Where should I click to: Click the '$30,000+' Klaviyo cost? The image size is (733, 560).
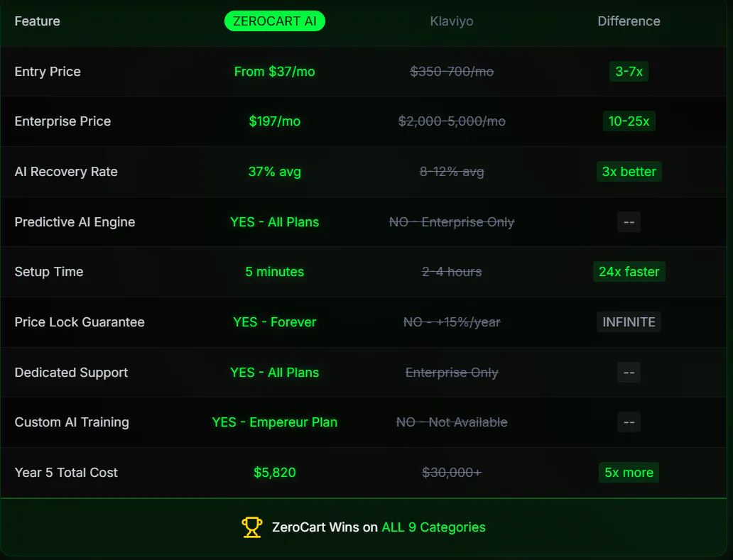pyautogui.click(x=452, y=472)
